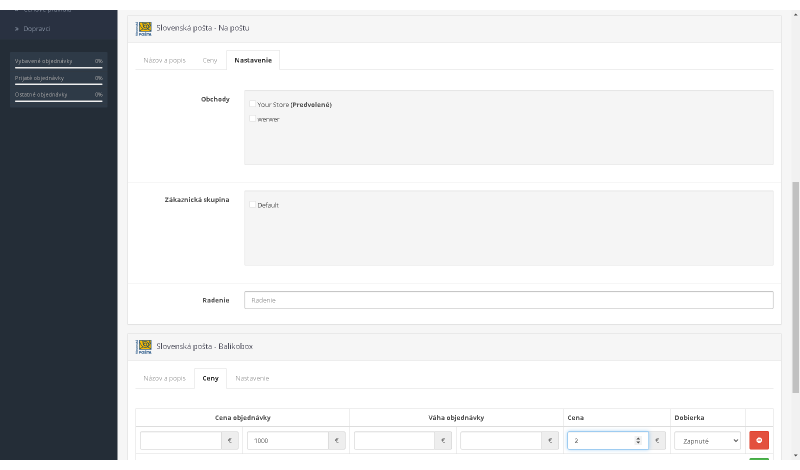The height and width of the screenshot is (470, 800).
Task: Click euro icon of second Váha objednávky field
Action: (x=550, y=440)
